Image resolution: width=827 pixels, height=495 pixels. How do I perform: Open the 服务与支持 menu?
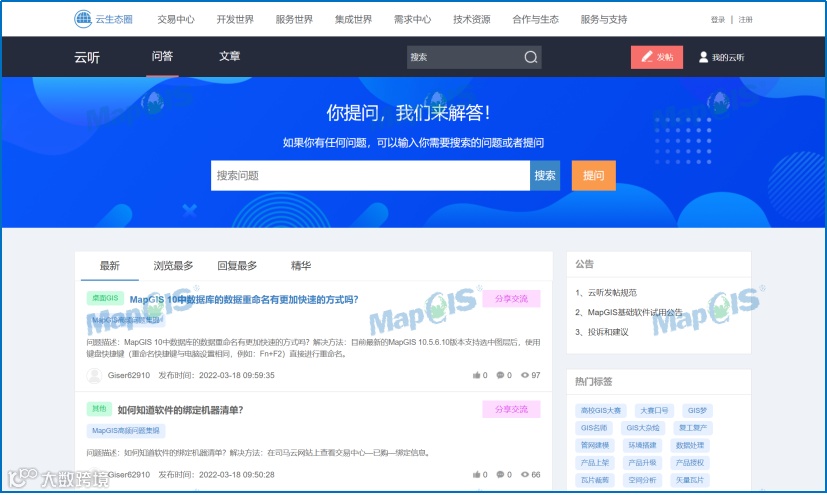[x=603, y=20]
